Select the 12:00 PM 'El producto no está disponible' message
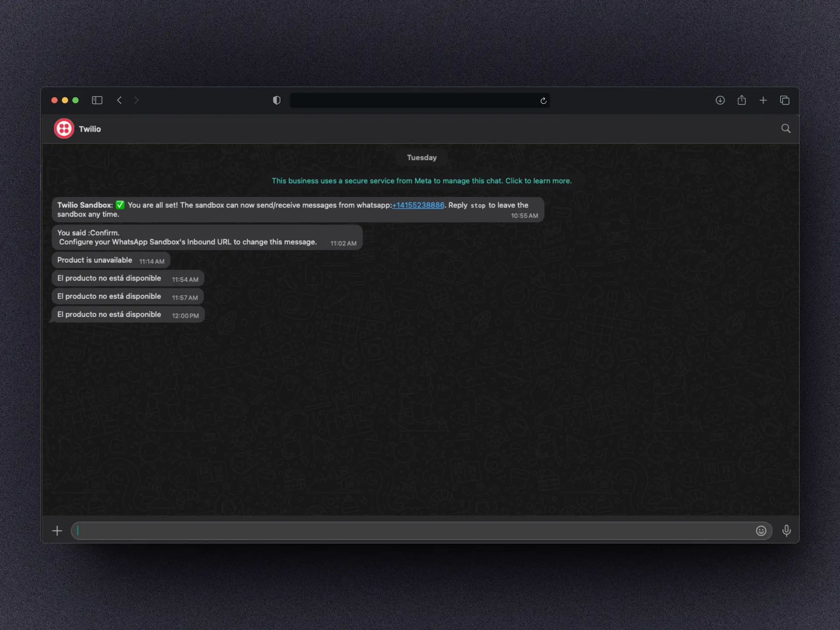Image resolution: width=840 pixels, height=630 pixels. coord(128,315)
